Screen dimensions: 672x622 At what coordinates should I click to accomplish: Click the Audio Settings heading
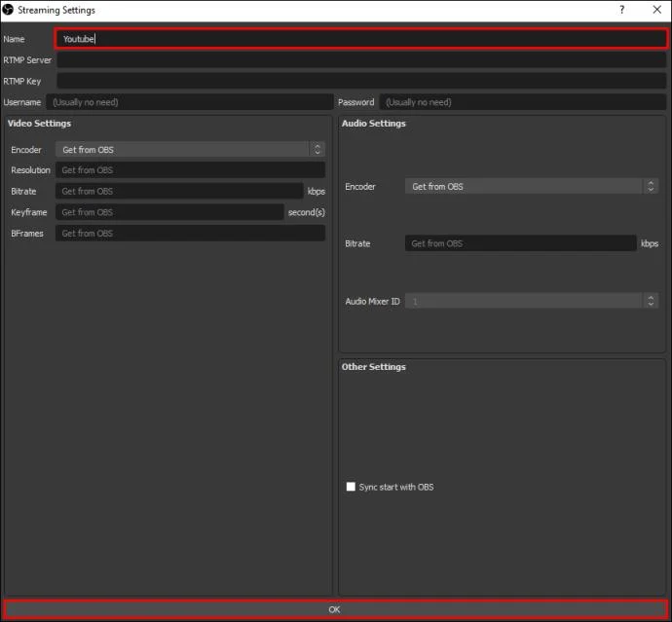click(373, 124)
